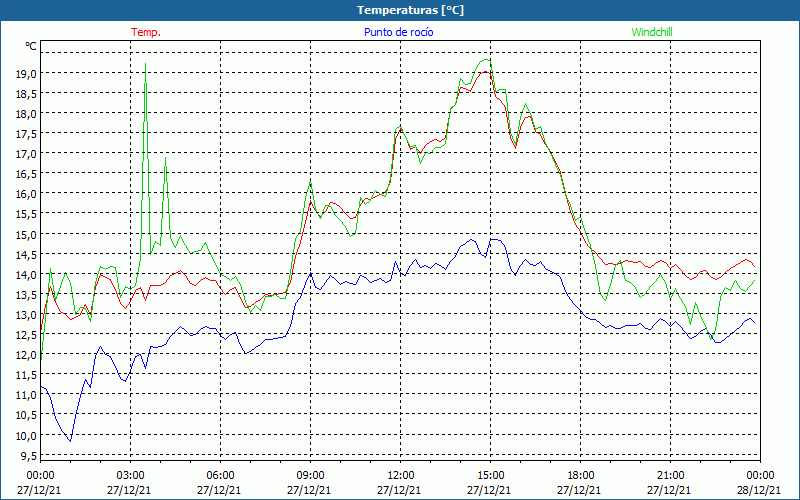The width and height of the screenshot is (800, 500).
Task: Select the blue 'Punto de rocío' legend label
Action: pyautogui.click(x=398, y=32)
